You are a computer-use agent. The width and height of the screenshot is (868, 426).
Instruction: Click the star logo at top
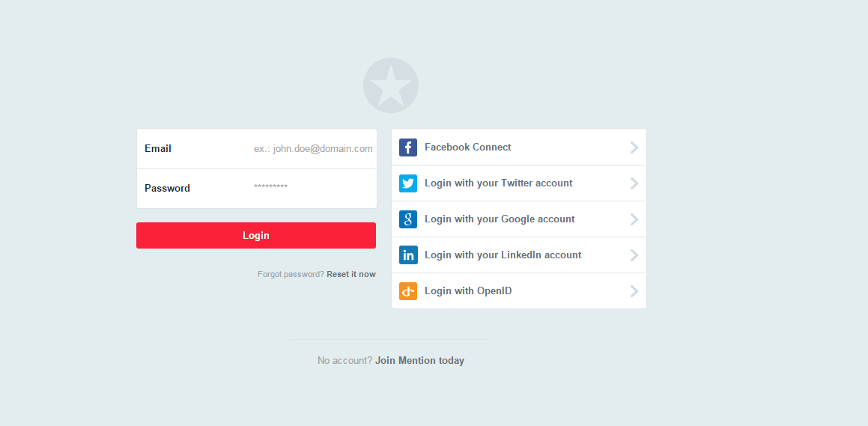(x=391, y=85)
